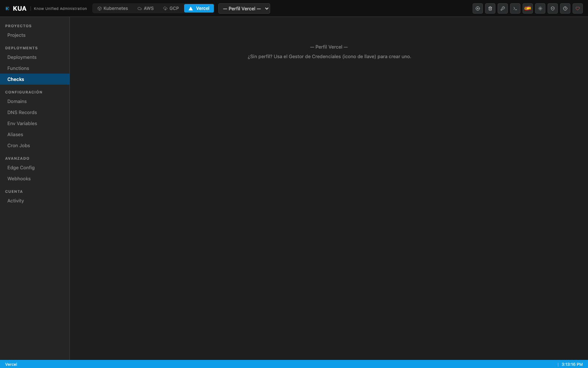This screenshot has width=588, height=368.
Task: Open Aliases in the sidebar
Action: click(35, 135)
